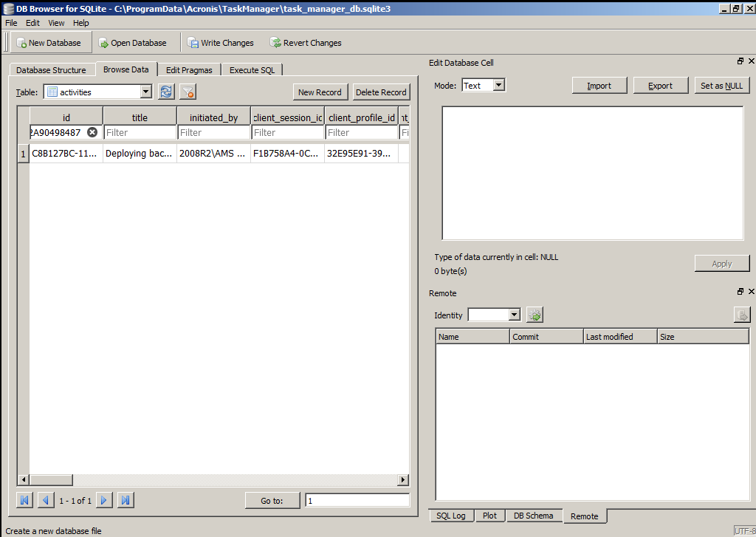Click the New Database toolbar button
The height and width of the screenshot is (537, 756).
click(51, 42)
